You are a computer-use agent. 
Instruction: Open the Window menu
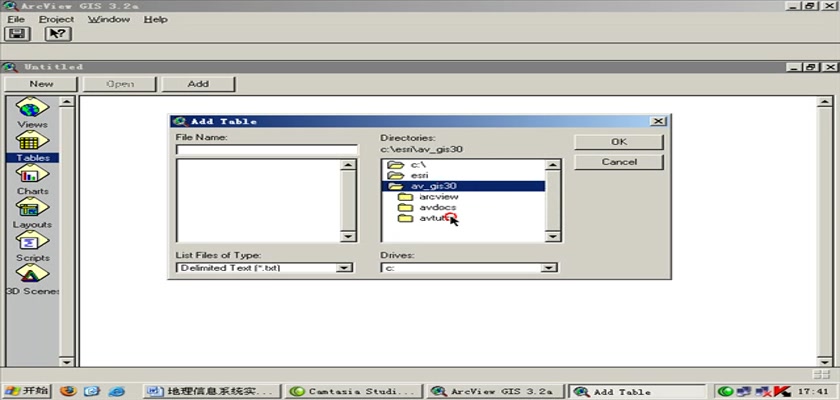109,19
